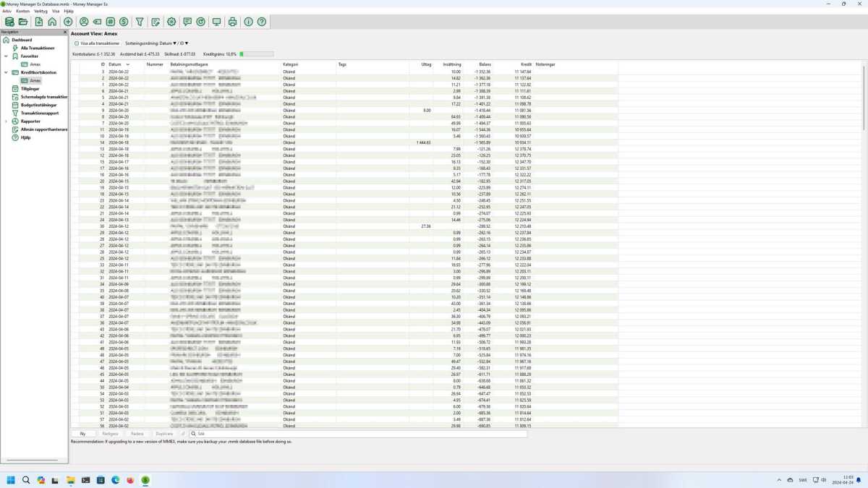Open the ID sorting dropdown

click(186, 43)
